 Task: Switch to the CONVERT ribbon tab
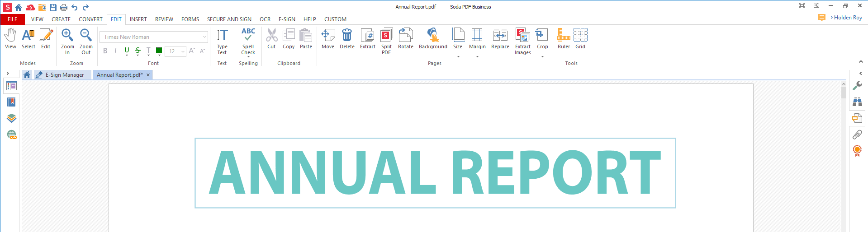[x=90, y=19]
